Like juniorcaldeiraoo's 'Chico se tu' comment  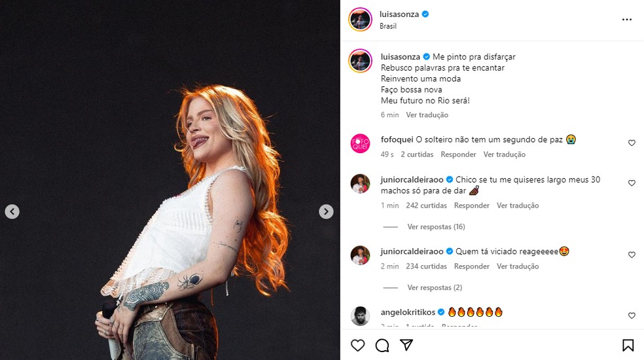pos(632,183)
